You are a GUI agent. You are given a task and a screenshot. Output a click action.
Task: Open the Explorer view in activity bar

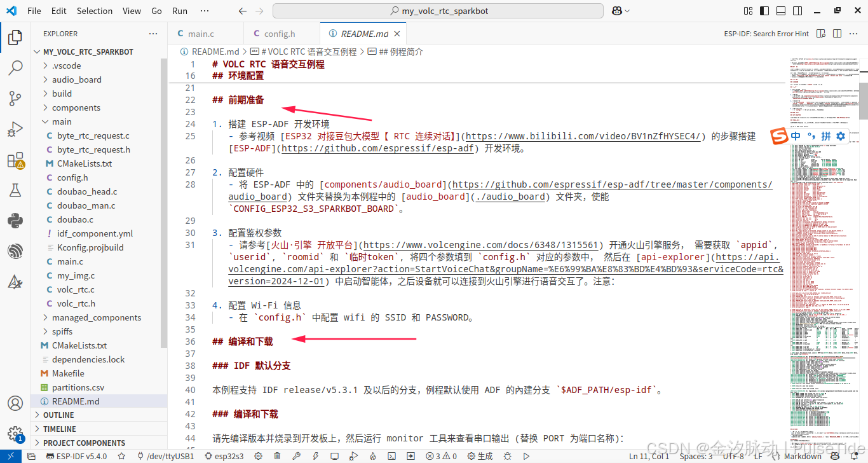15,37
